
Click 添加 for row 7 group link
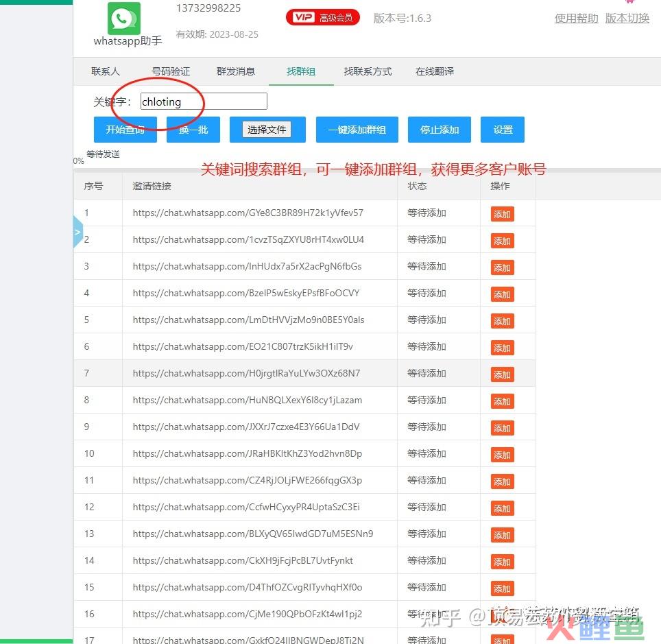502,374
